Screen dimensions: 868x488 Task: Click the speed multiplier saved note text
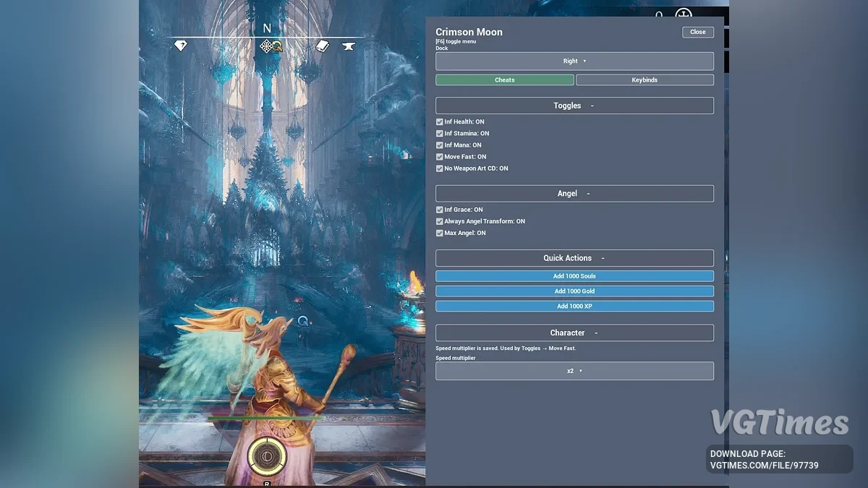point(506,348)
